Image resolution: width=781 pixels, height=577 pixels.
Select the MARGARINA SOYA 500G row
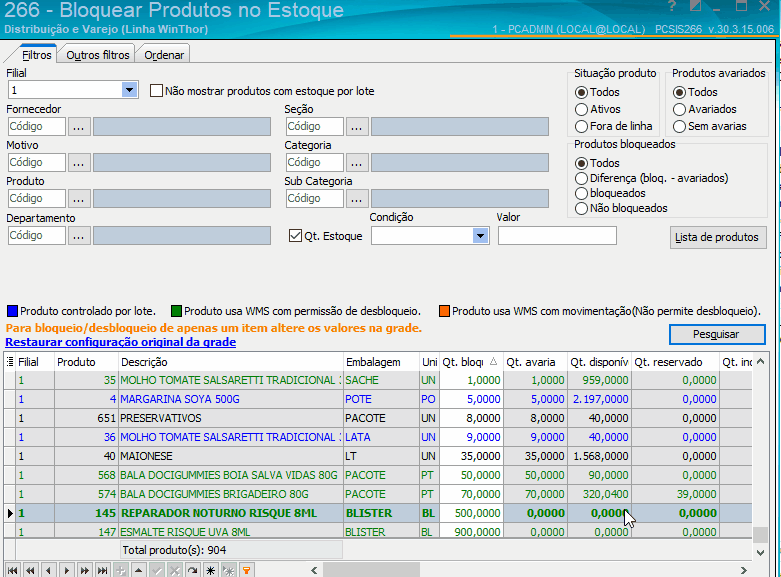(378, 399)
